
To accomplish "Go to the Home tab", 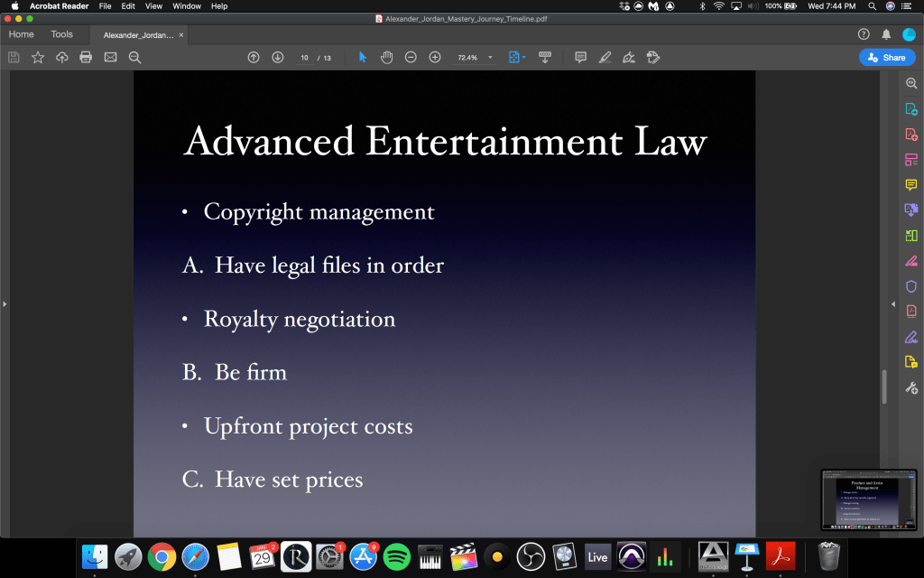I will tap(21, 34).
